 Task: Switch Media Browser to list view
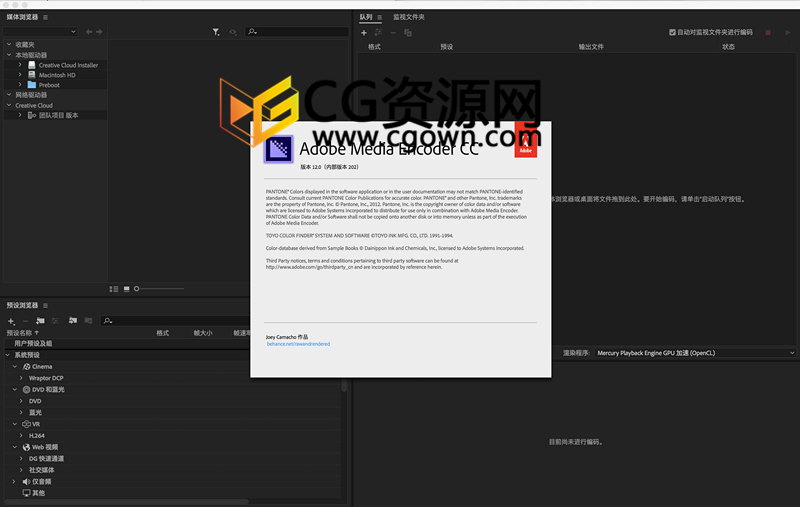(x=114, y=289)
